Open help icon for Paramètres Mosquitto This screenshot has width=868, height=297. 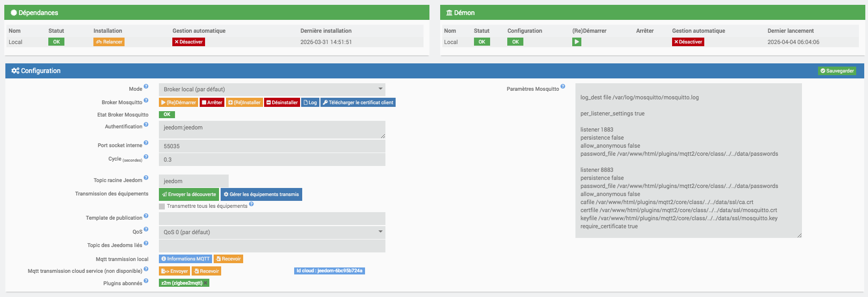coord(563,86)
